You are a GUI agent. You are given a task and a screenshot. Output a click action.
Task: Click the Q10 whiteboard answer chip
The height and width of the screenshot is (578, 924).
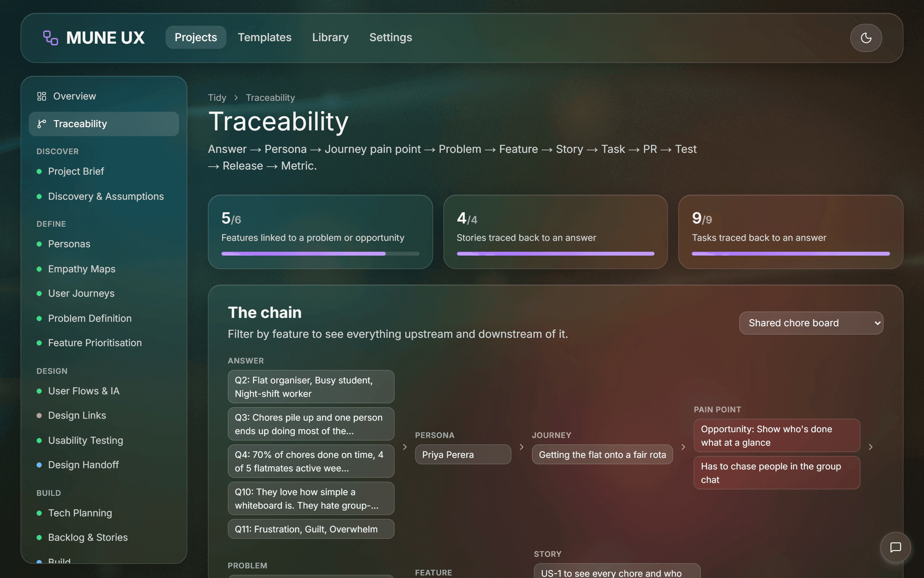[311, 498]
